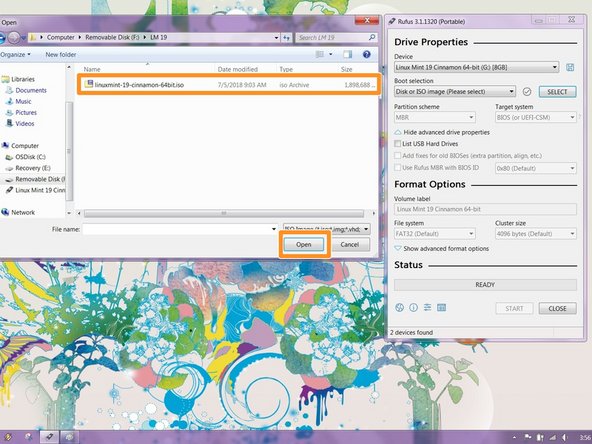Click the linuxmint ISO file icon
Screen dimensions: 592x444
[x=89, y=84]
